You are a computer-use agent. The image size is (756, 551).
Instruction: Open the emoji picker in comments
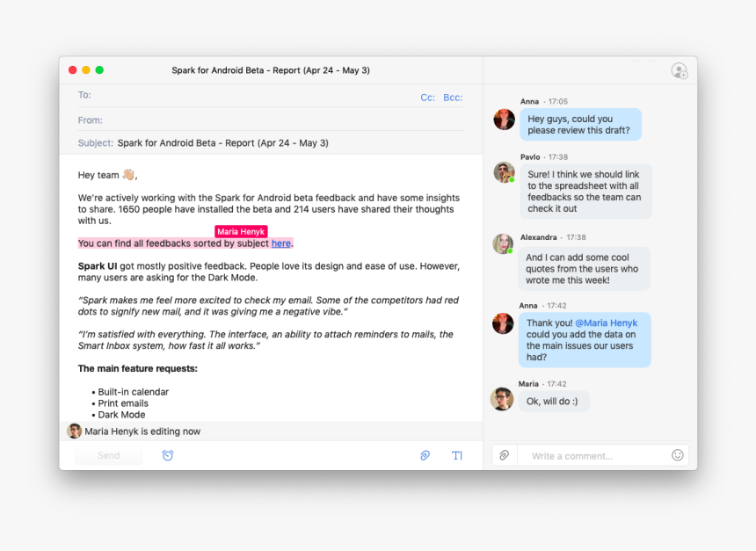678,455
